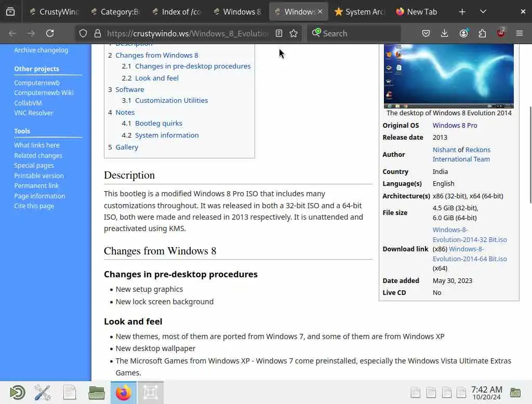Open the search engine magnifier icon
The width and height of the screenshot is (532, 404).
click(316, 33)
